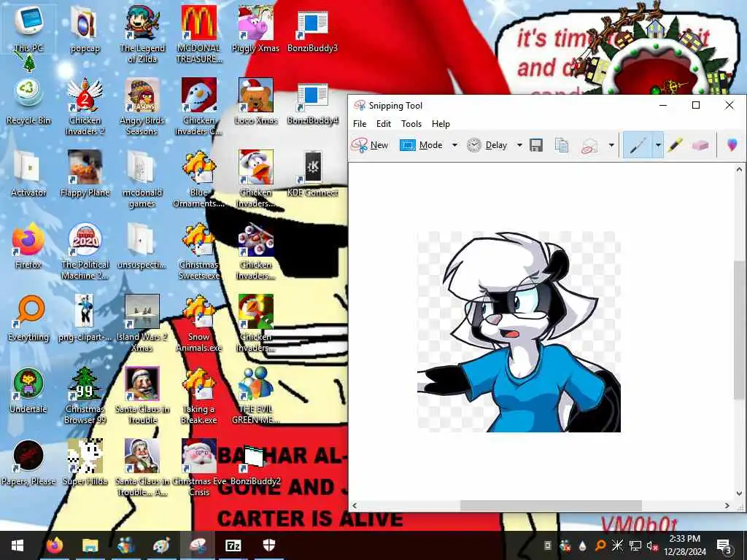Select the Papers, Please desktop icon
Image resolution: width=747 pixels, height=560 pixels.
pyautogui.click(x=28, y=463)
